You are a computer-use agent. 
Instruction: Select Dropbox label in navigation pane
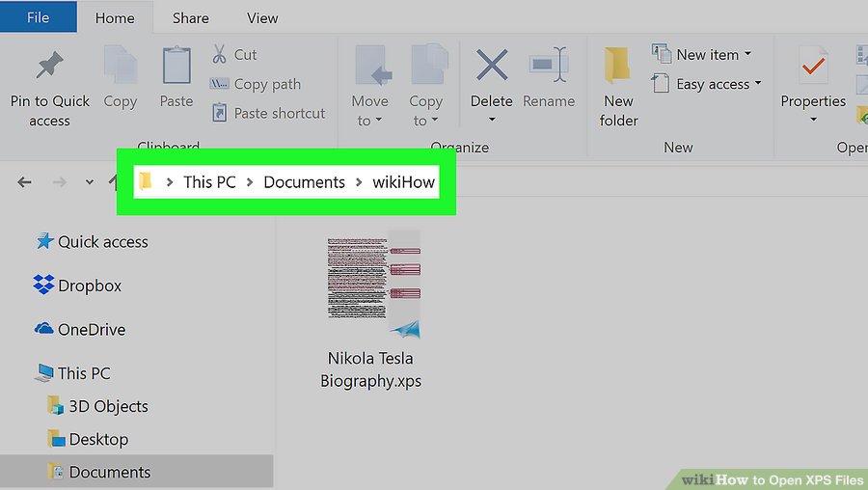(90, 286)
